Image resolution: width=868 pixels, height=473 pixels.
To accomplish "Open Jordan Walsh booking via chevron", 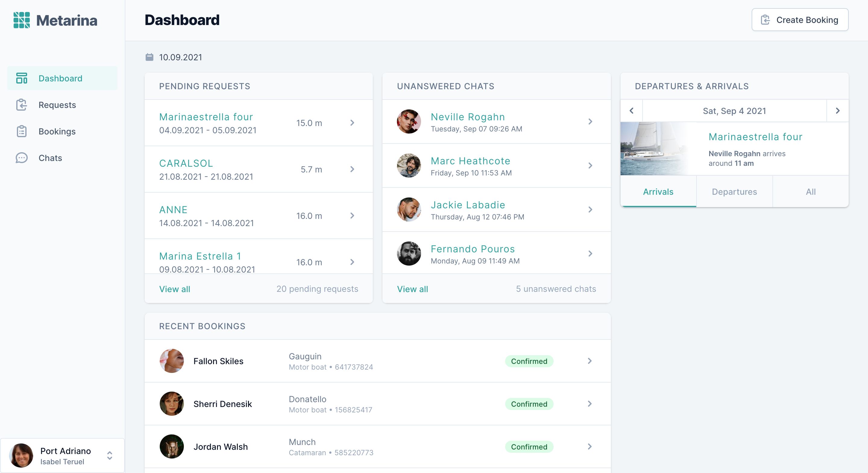I will 590,446.
